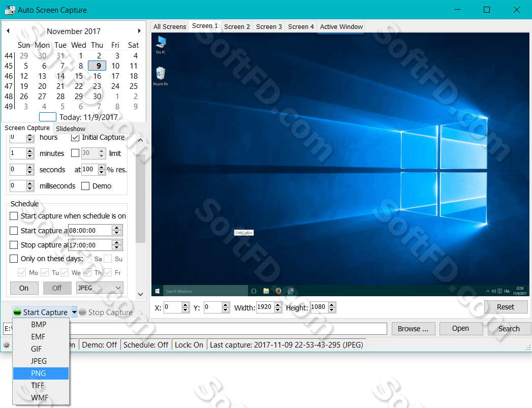The image size is (532, 408).
Task: Toggle the Su weekday checkbox
Action: [x=108, y=259]
